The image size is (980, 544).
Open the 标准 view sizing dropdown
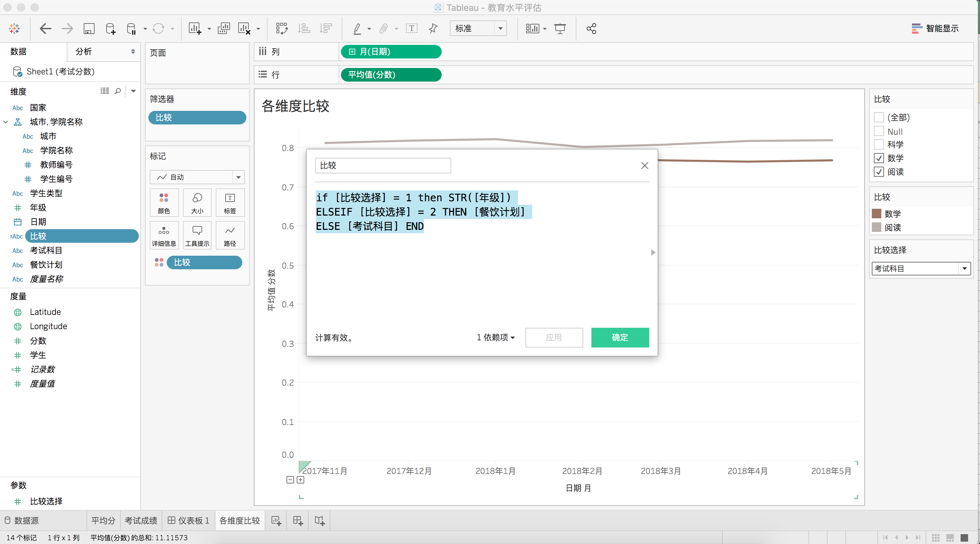click(501, 28)
